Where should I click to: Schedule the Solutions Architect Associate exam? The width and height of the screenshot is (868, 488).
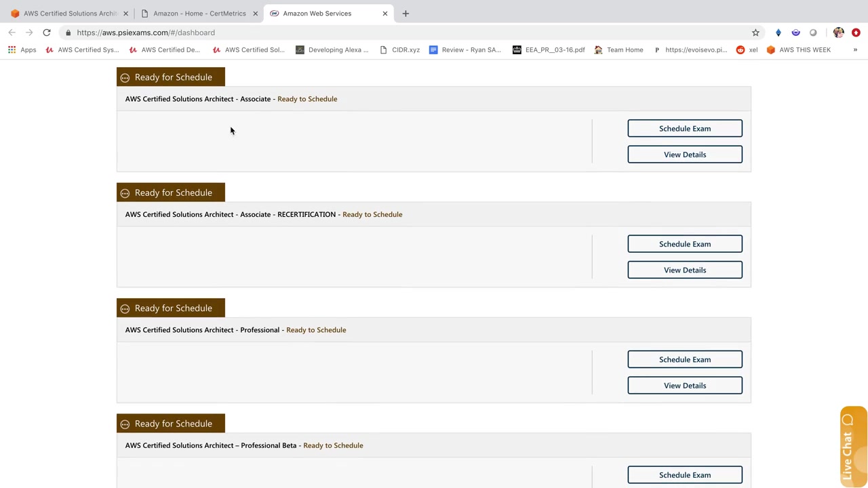coord(685,129)
